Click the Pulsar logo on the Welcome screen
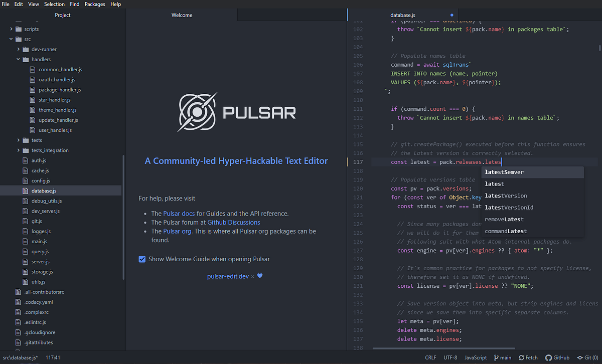The width and height of the screenshot is (602, 364). pyautogui.click(x=197, y=111)
